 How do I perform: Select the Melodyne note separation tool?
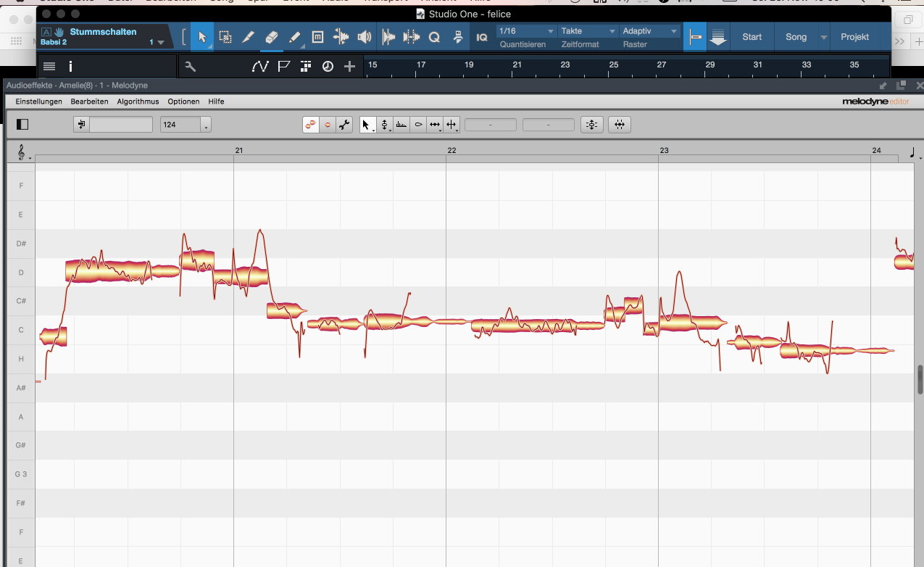pos(451,125)
